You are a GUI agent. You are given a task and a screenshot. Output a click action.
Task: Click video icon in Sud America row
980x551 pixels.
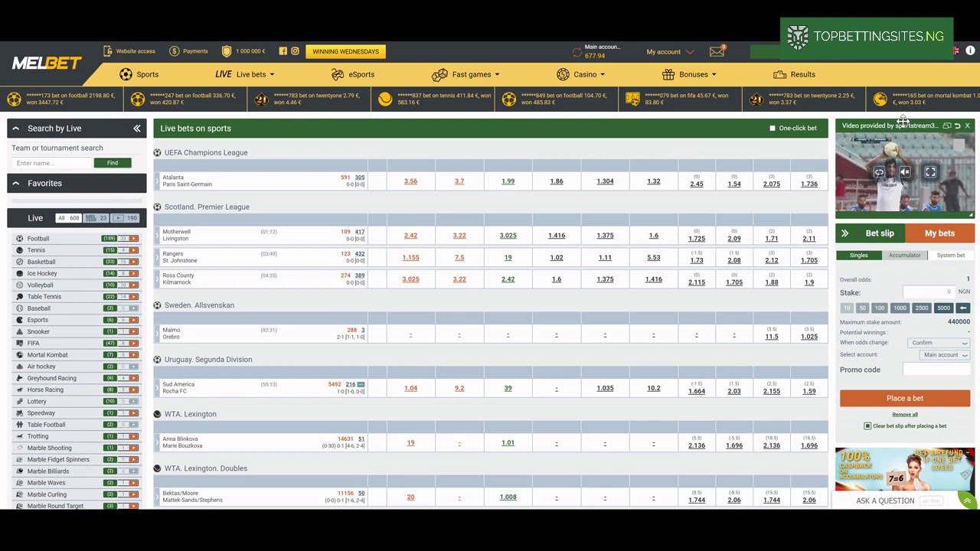361,384
